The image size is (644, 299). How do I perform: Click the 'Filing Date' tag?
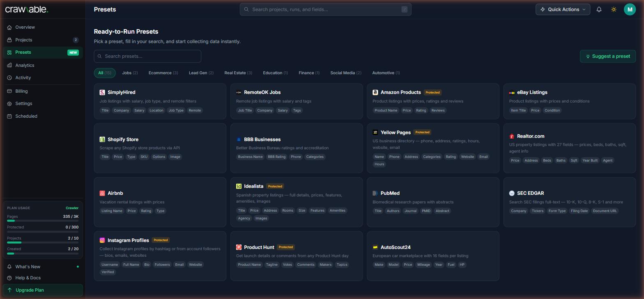579,211
